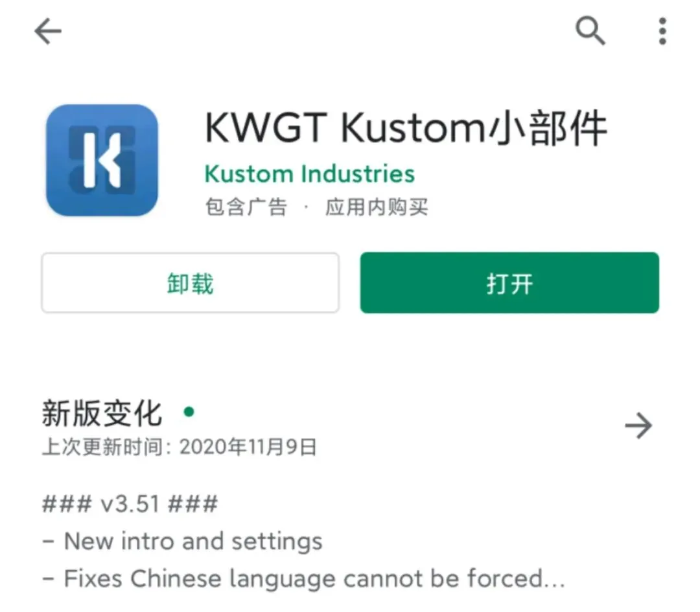Tap the 2020年11月9日 last updated date
Image resolution: width=700 pixels, height=612 pixels.
click(x=248, y=446)
